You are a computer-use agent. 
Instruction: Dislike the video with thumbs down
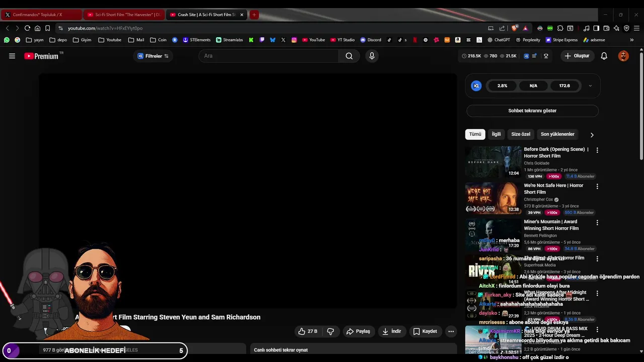(331, 331)
